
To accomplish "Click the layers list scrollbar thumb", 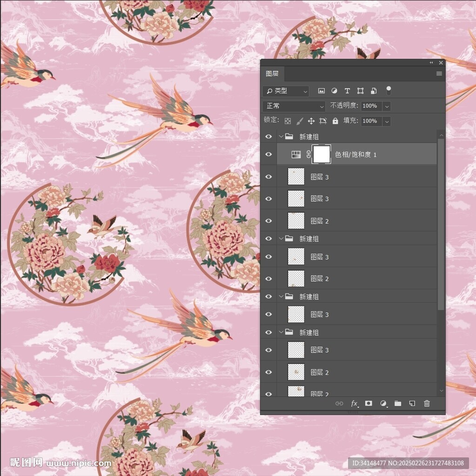I will [441, 225].
